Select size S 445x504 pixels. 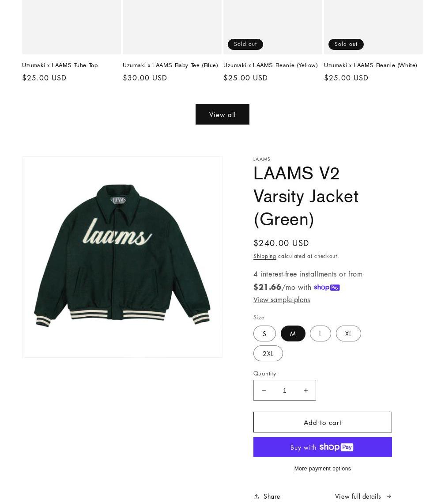[x=264, y=333]
